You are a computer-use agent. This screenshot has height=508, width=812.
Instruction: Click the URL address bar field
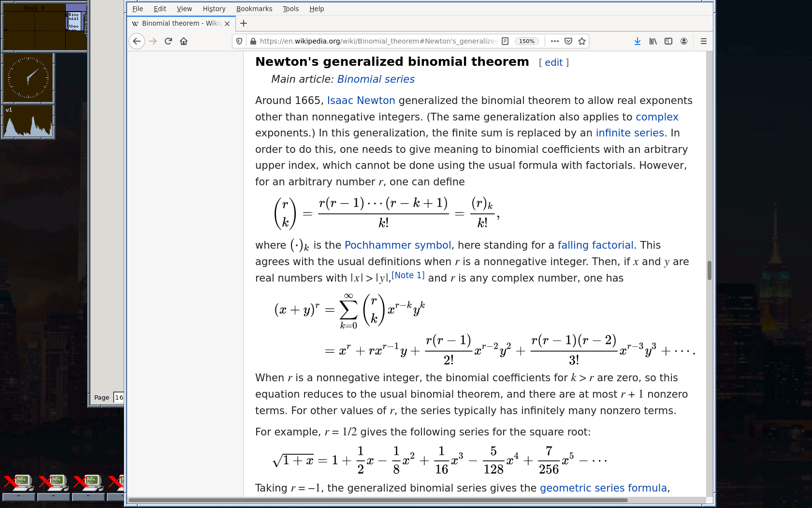(x=377, y=41)
